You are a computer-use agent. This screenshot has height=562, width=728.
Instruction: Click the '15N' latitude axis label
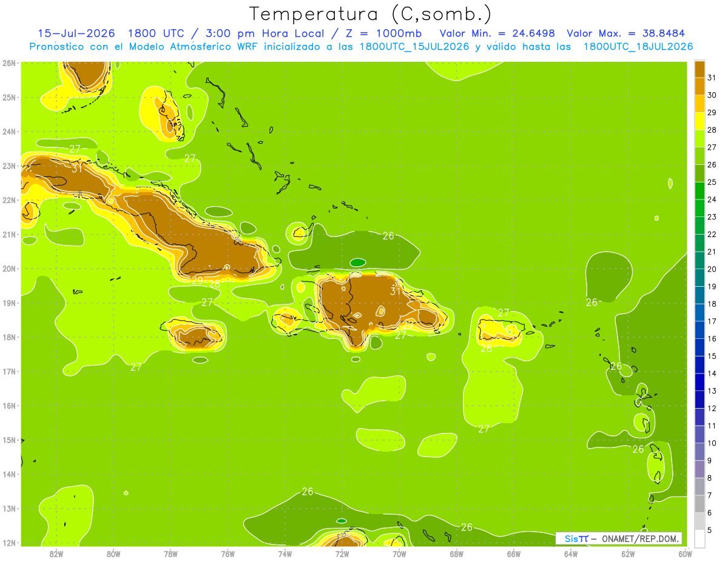9,440
